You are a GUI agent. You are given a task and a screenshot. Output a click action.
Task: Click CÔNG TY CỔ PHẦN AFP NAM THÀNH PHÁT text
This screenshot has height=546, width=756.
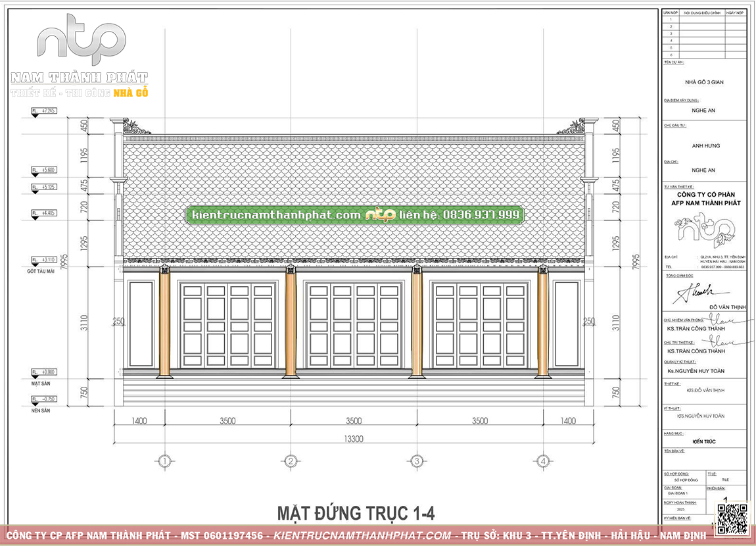pos(706,199)
